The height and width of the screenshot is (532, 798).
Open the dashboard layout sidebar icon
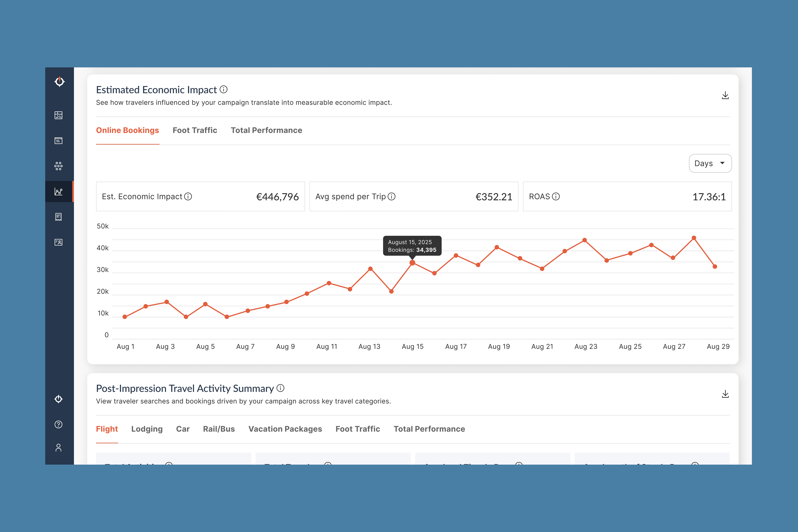click(58, 115)
